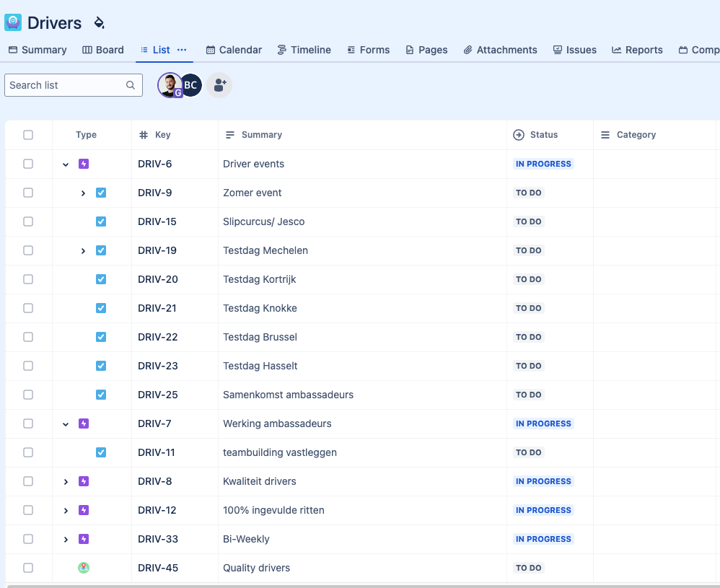Click the horizontal scrollbar at table bottom
This screenshot has width=720, height=588.
pyautogui.click(x=363, y=586)
